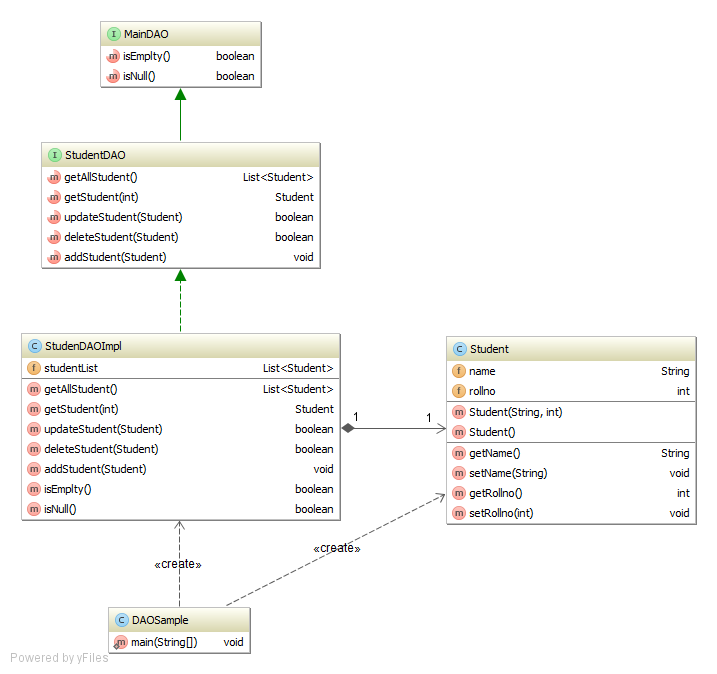Click green dashed implementation arrowhead below StudentDAO
Viewport: 717px width, 674px height.
(181, 275)
